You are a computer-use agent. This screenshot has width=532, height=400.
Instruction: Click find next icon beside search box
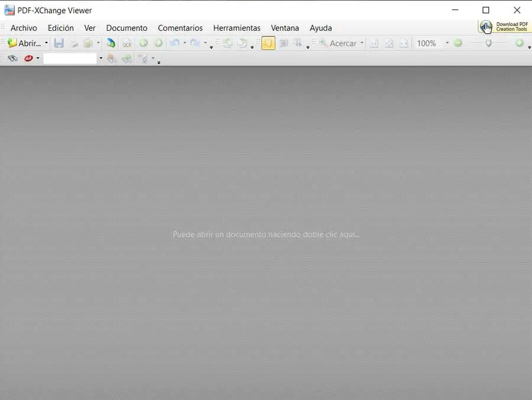click(126, 58)
